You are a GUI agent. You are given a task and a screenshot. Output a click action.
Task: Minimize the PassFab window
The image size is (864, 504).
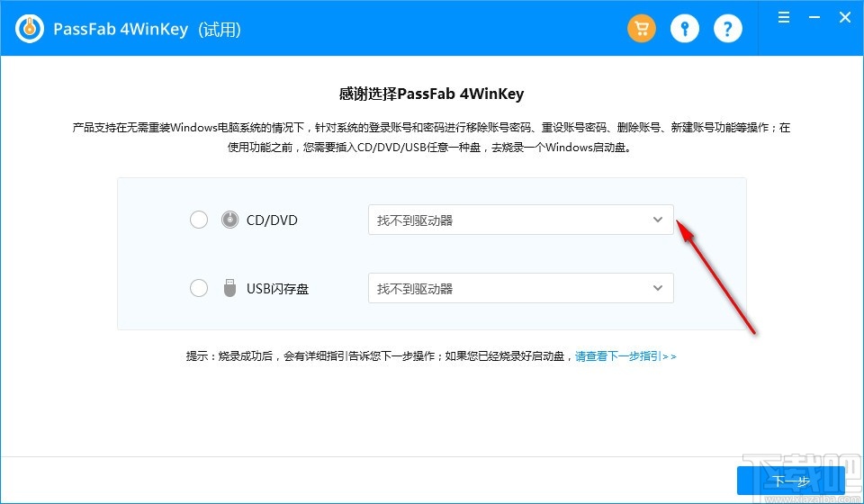click(x=814, y=18)
